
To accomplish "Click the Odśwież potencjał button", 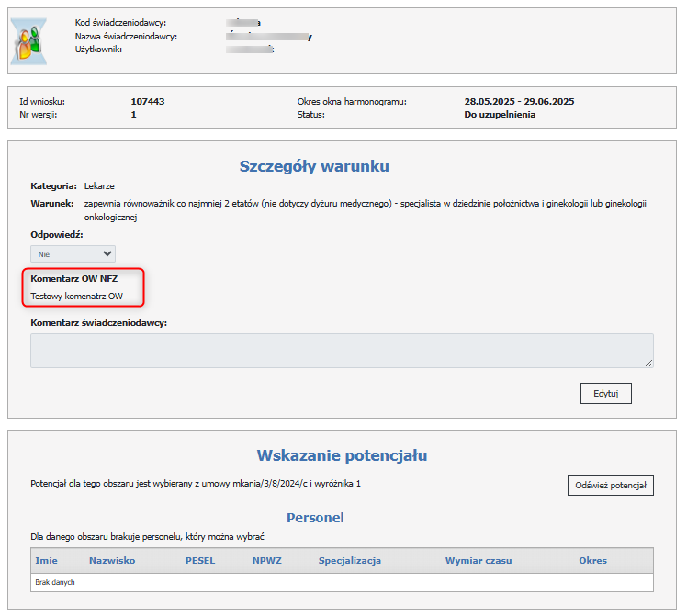I will (x=610, y=486).
